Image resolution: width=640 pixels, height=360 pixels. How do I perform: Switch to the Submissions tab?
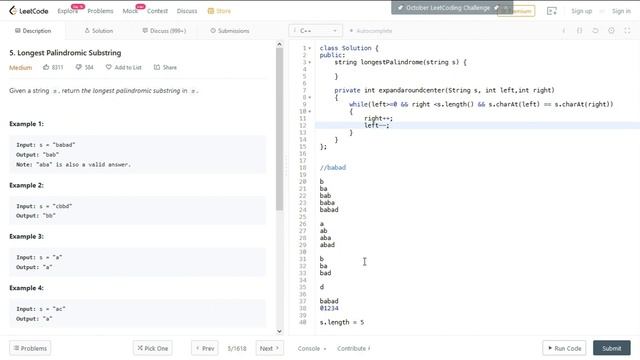(x=230, y=31)
